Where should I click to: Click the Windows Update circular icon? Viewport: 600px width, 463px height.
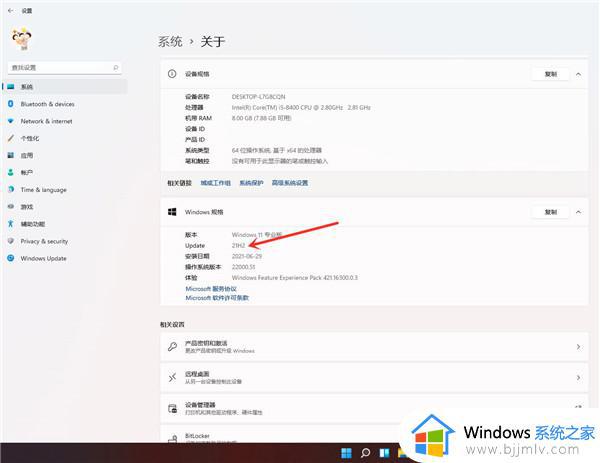(11, 258)
